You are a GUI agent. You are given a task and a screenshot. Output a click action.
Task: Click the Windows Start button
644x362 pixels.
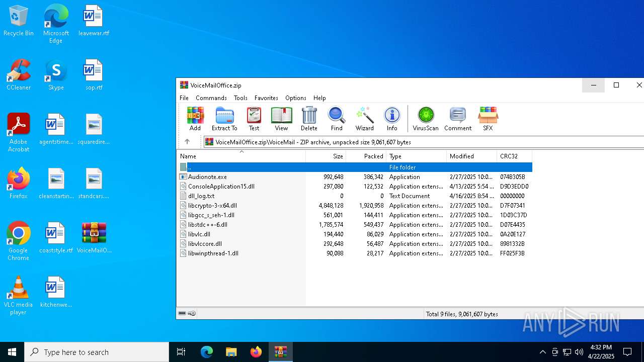(x=12, y=352)
